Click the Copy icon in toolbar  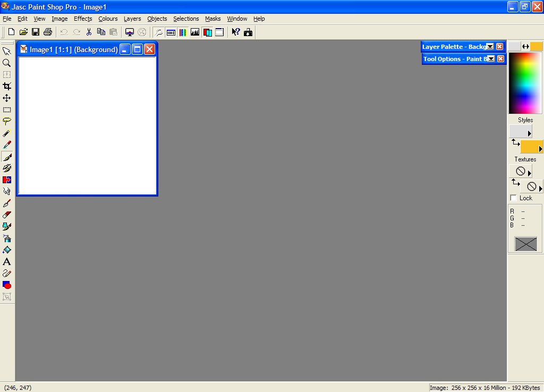click(101, 32)
